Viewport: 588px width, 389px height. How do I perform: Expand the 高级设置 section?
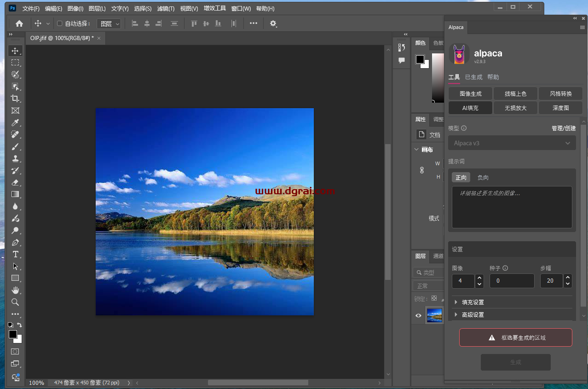tap(473, 315)
